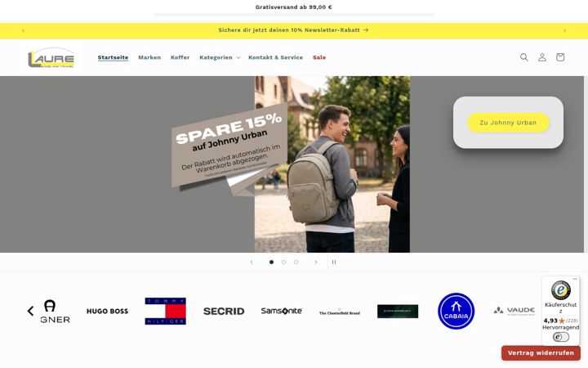Open the Cabaia brand logo

pos(456,312)
